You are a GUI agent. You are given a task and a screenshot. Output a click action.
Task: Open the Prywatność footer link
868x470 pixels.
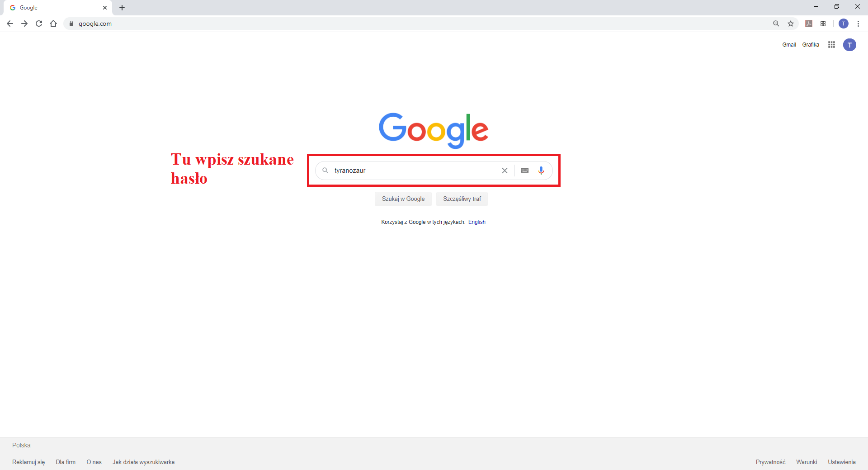click(771, 462)
